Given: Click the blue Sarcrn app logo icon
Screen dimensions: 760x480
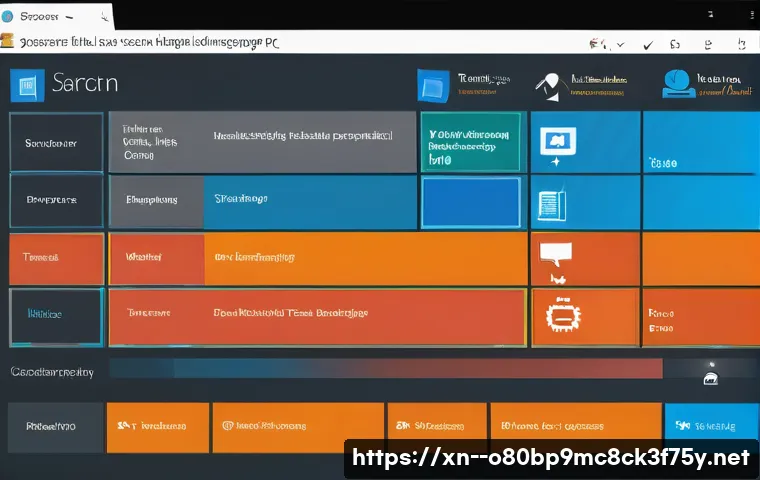Looking at the screenshot, I should (x=27, y=86).
